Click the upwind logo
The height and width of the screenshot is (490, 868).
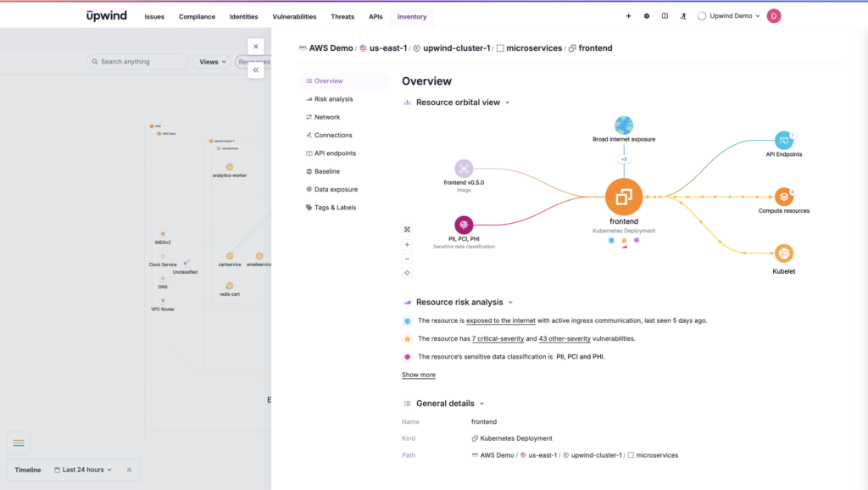click(106, 16)
